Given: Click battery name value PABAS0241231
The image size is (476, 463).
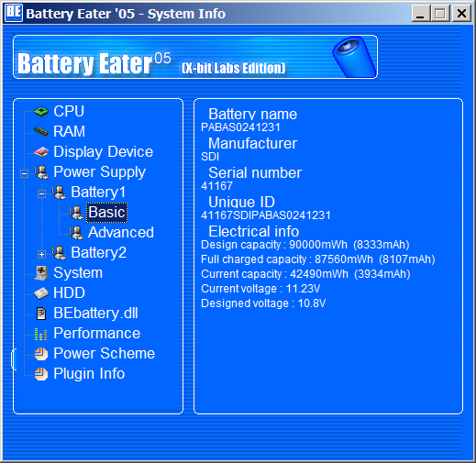Looking at the screenshot, I should [x=240, y=127].
